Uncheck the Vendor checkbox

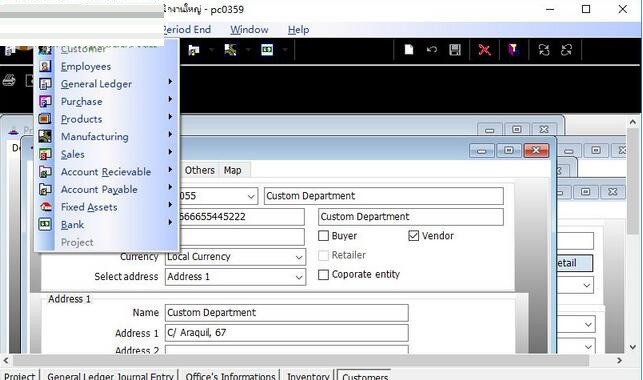414,236
